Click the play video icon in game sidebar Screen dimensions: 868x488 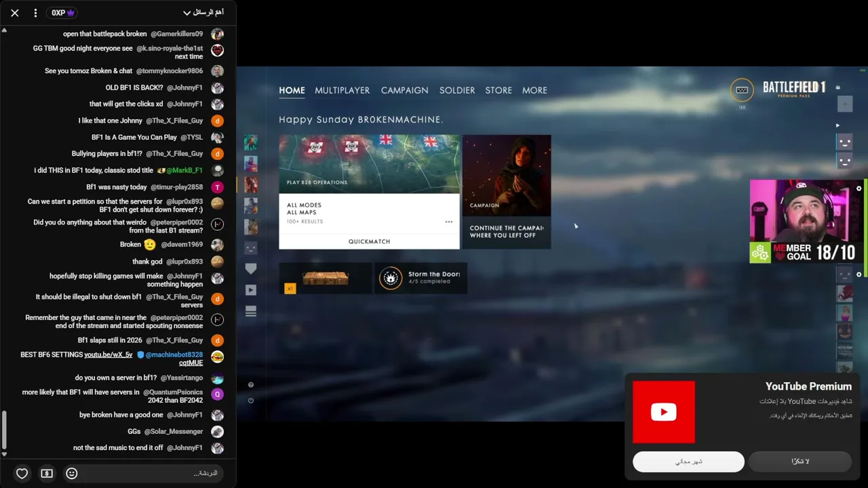click(x=251, y=290)
